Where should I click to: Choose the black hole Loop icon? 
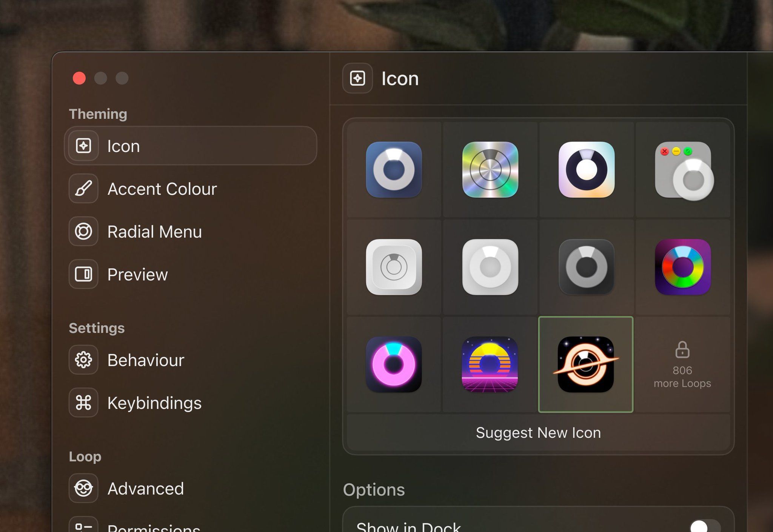[585, 363]
